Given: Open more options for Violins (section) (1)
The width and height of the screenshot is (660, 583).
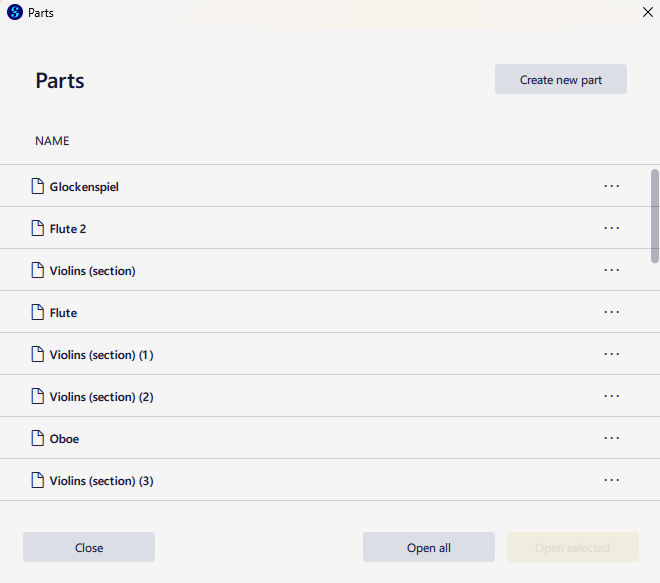Looking at the screenshot, I should click(x=611, y=354).
